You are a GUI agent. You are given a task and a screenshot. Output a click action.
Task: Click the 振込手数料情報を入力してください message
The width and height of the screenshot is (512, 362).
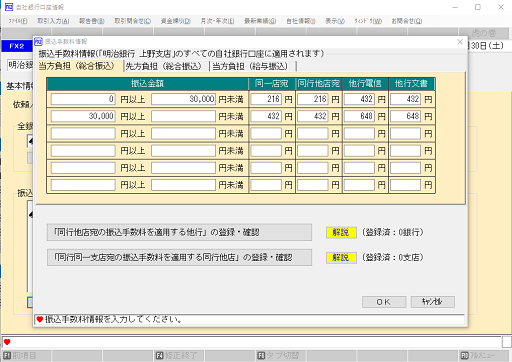pos(113,319)
